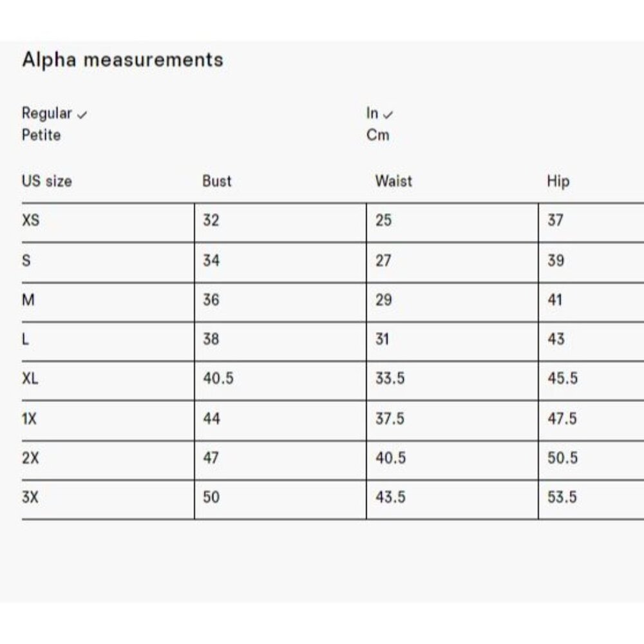
Task: Click the checkmark beside In
Action: tap(388, 115)
